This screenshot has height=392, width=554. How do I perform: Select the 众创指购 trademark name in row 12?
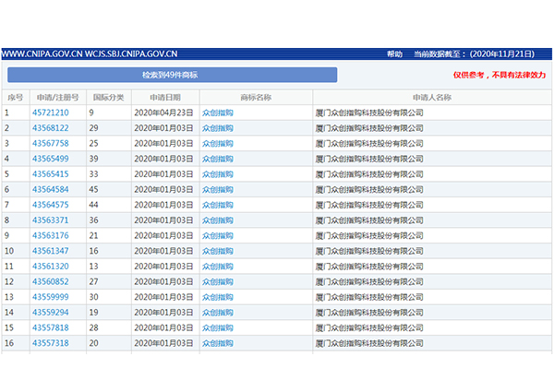click(x=218, y=281)
